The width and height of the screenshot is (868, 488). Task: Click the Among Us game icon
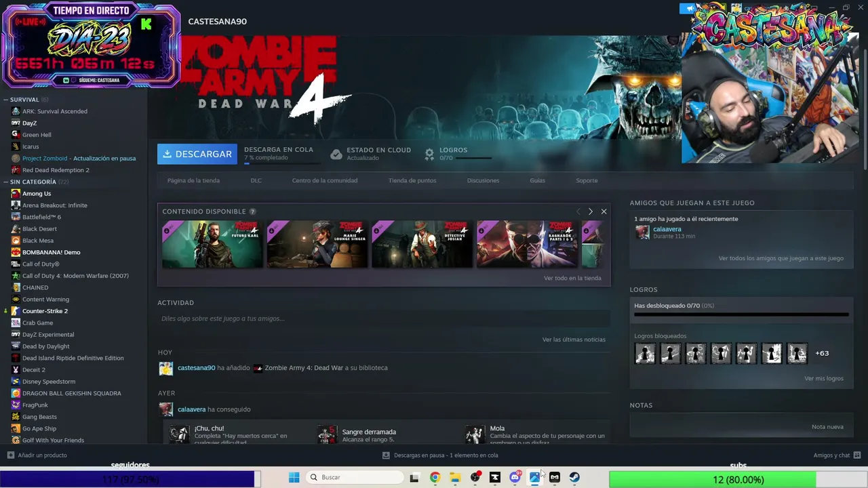[x=16, y=193]
